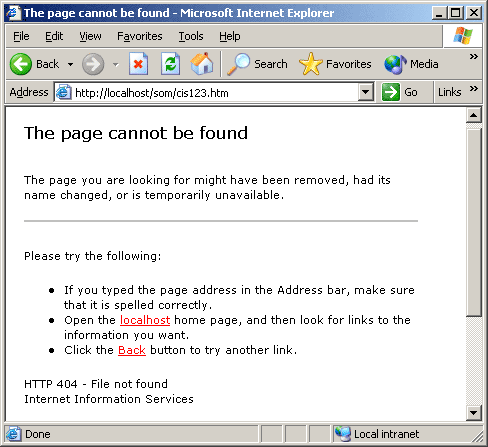This screenshot has height=447, width=488.
Task: Click the red Back link in the page
Action: coord(132,350)
